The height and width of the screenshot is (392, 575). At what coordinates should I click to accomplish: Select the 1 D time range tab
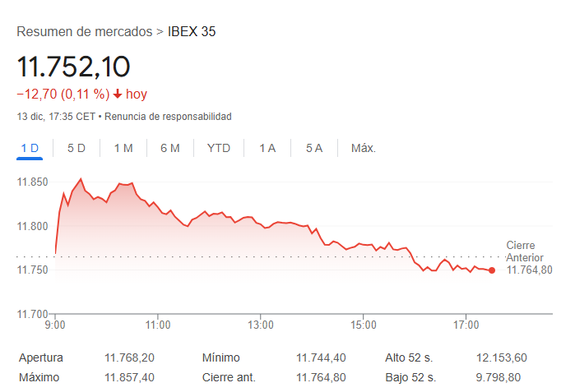click(30, 149)
